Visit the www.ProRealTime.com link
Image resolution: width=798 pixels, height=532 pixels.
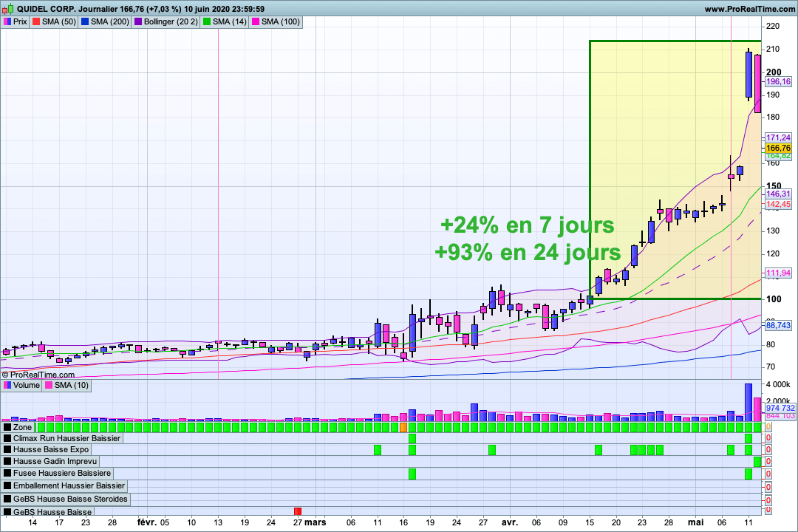pyautogui.click(x=749, y=9)
